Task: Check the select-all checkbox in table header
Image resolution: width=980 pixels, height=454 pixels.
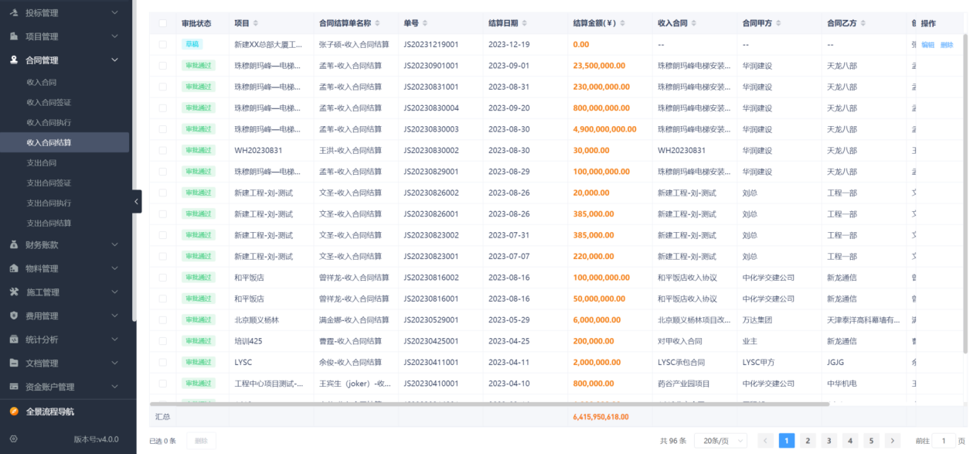Action: 162,23
